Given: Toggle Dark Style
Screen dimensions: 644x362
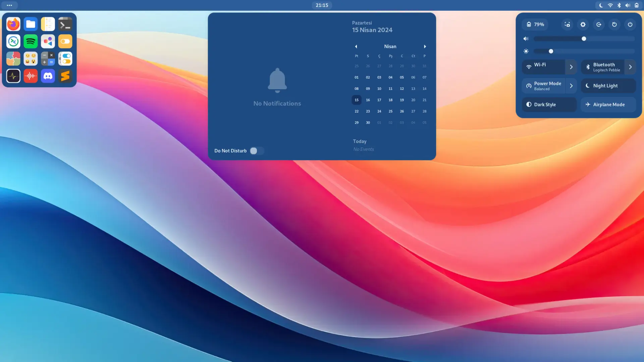Looking at the screenshot, I should click(549, 105).
